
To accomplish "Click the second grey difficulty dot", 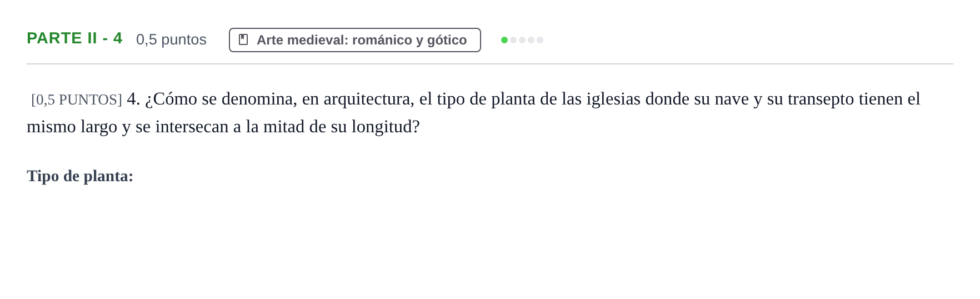I will (513, 40).
